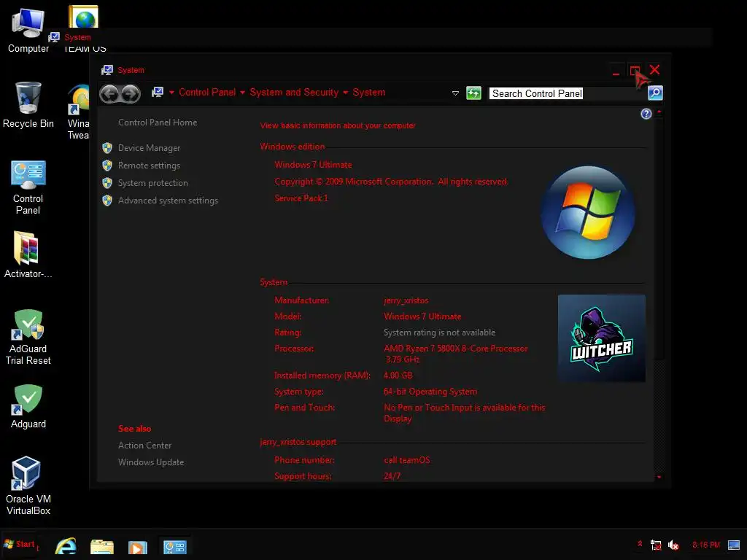Click the Forward navigation arrow
Viewport: 747px width, 560px height.
[131, 93]
